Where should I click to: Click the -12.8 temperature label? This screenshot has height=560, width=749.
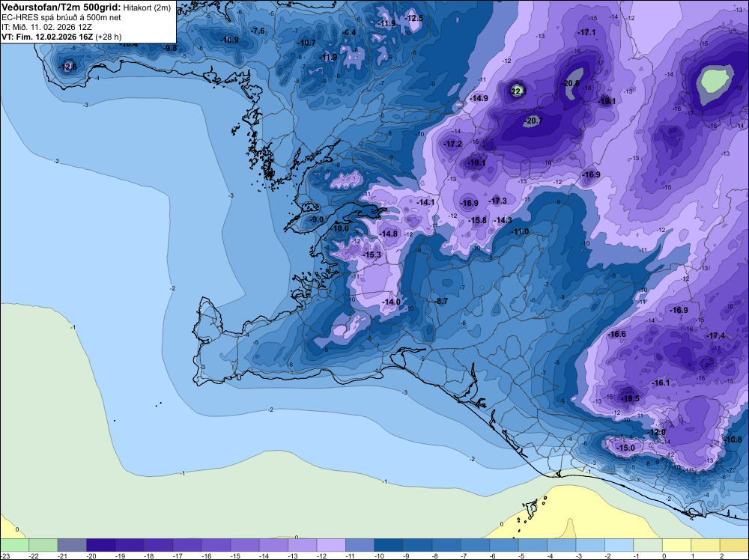coord(67,67)
